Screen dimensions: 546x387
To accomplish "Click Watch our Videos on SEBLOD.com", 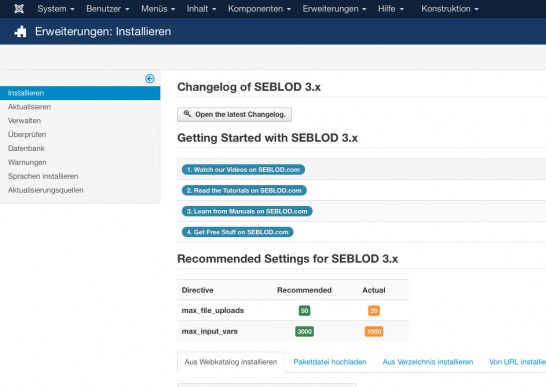I will pyautogui.click(x=243, y=170).
